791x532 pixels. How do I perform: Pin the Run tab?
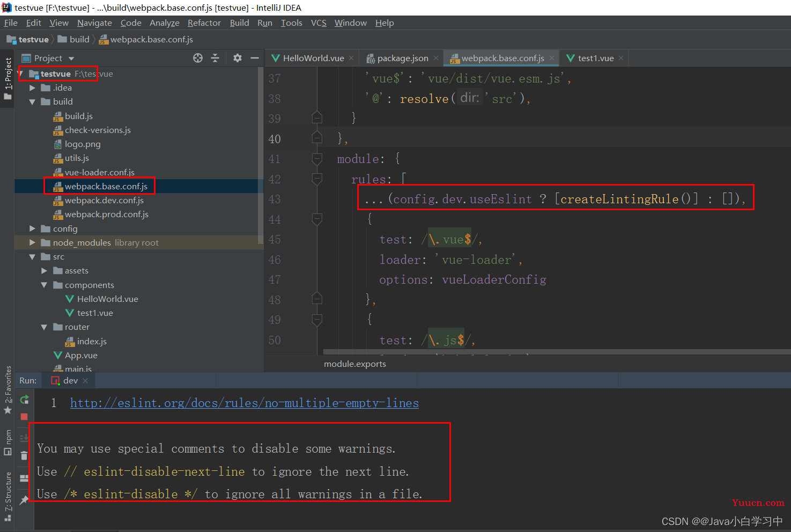click(x=24, y=500)
